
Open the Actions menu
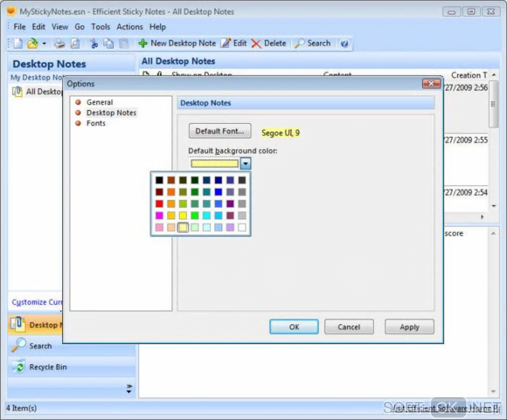click(x=130, y=27)
